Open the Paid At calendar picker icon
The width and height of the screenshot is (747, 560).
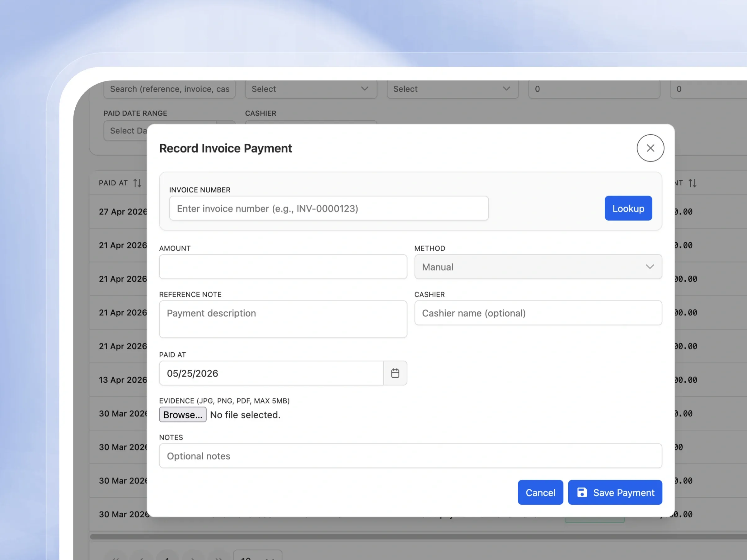[x=395, y=373]
